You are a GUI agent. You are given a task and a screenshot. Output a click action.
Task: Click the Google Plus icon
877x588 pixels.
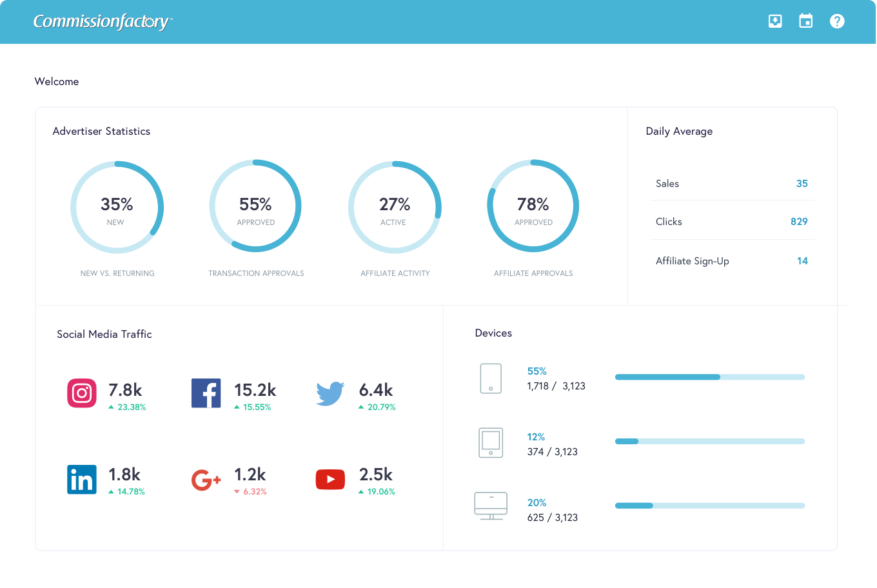(206, 480)
